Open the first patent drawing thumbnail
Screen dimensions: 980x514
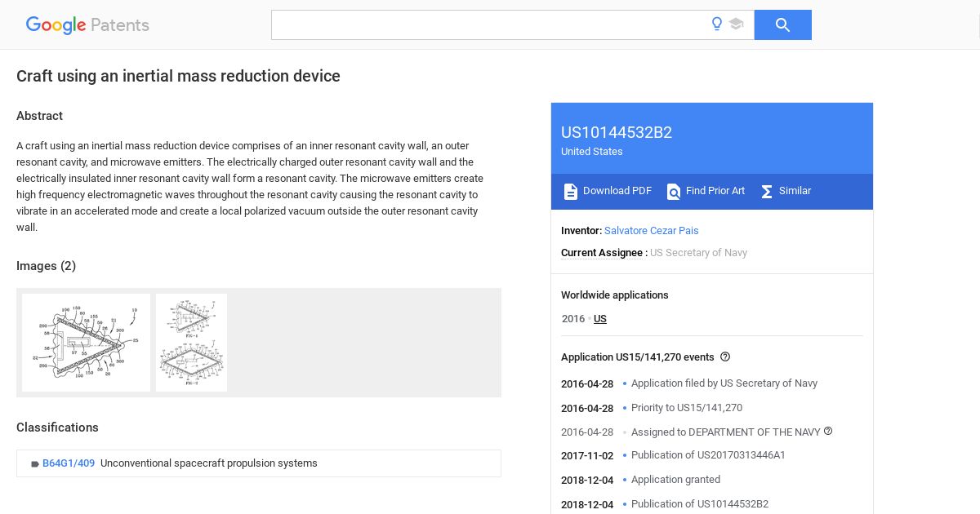click(87, 343)
